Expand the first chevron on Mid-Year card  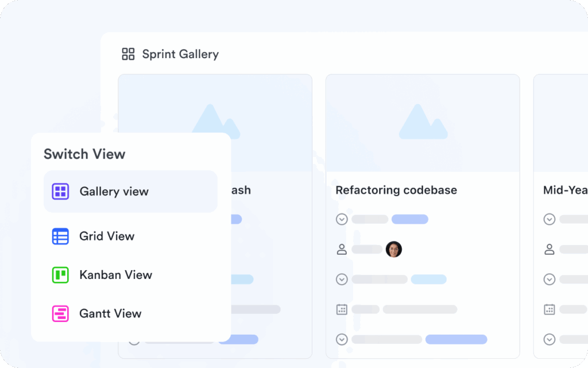(549, 219)
